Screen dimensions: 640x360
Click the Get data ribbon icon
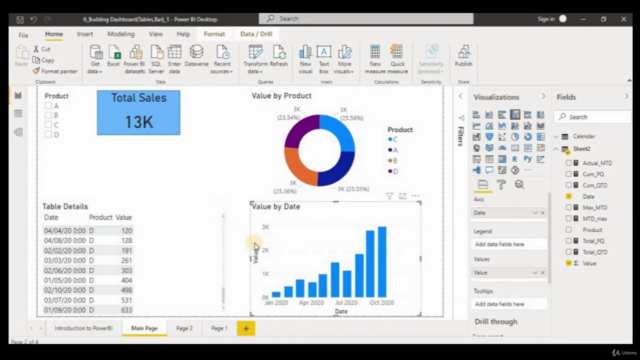click(x=96, y=53)
